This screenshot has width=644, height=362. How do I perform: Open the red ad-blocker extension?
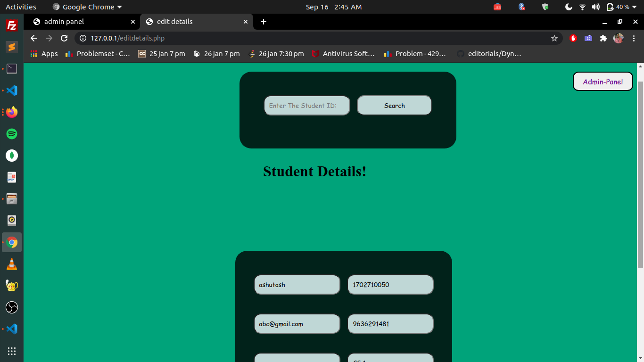[x=573, y=38]
